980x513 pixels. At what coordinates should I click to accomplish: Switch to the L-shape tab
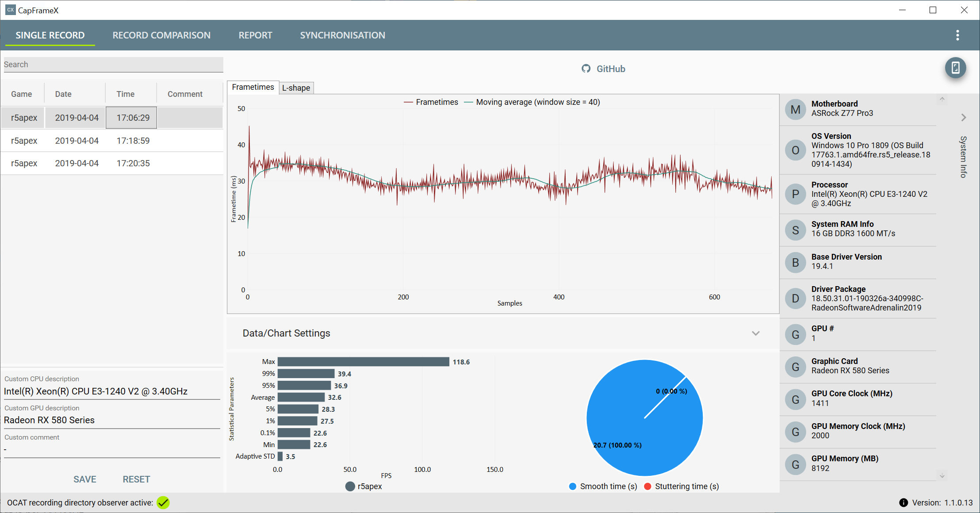[296, 88]
